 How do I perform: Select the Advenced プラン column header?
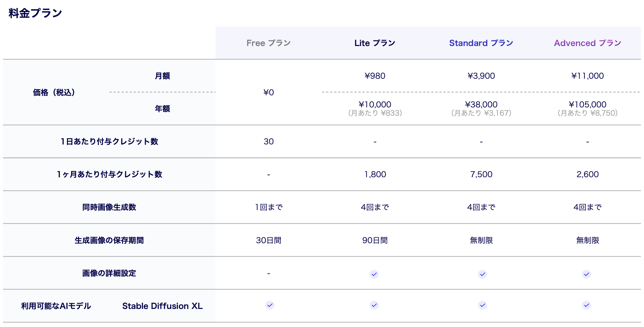pos(587,43)
